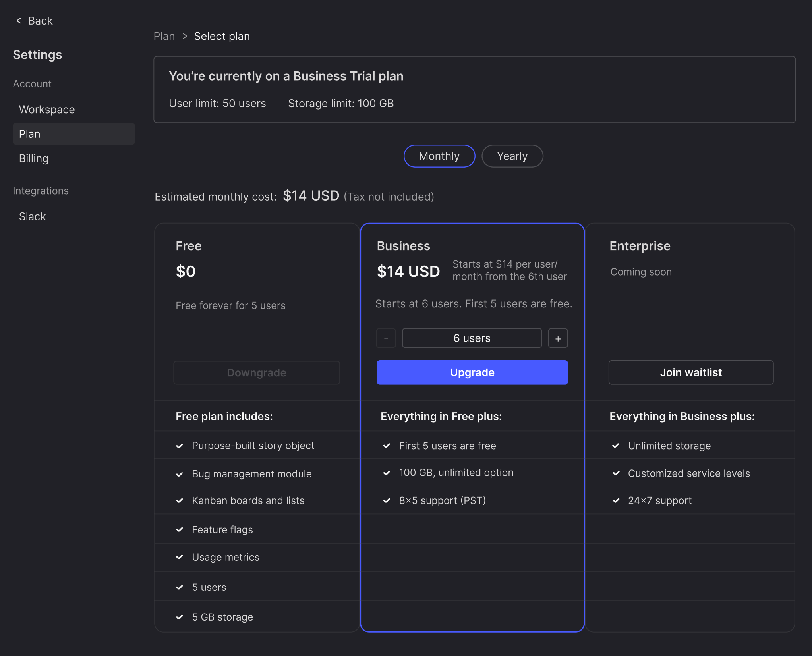This screenshot has height=656, width=812.
Task: Select Plan in the settings sidebar
Action: (x=73, y=134)
